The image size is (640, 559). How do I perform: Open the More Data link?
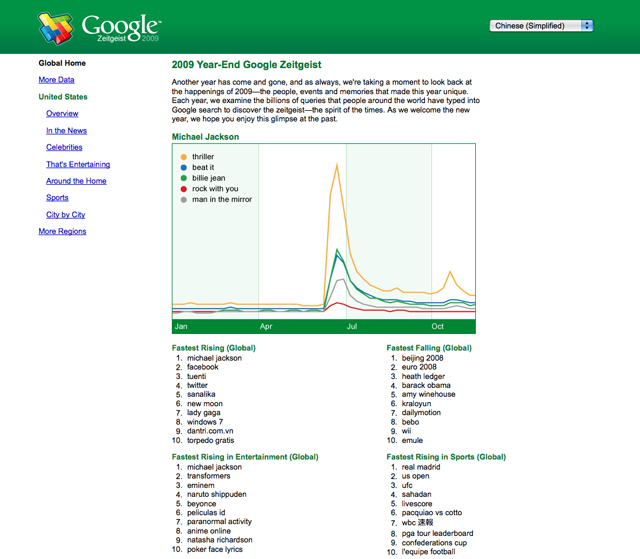pos(56,80)
